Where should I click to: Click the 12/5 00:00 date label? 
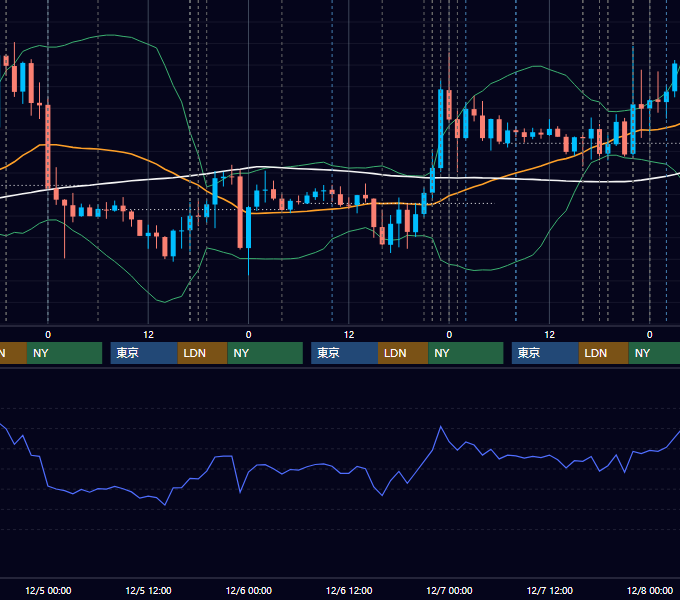(x=48, y=590)
